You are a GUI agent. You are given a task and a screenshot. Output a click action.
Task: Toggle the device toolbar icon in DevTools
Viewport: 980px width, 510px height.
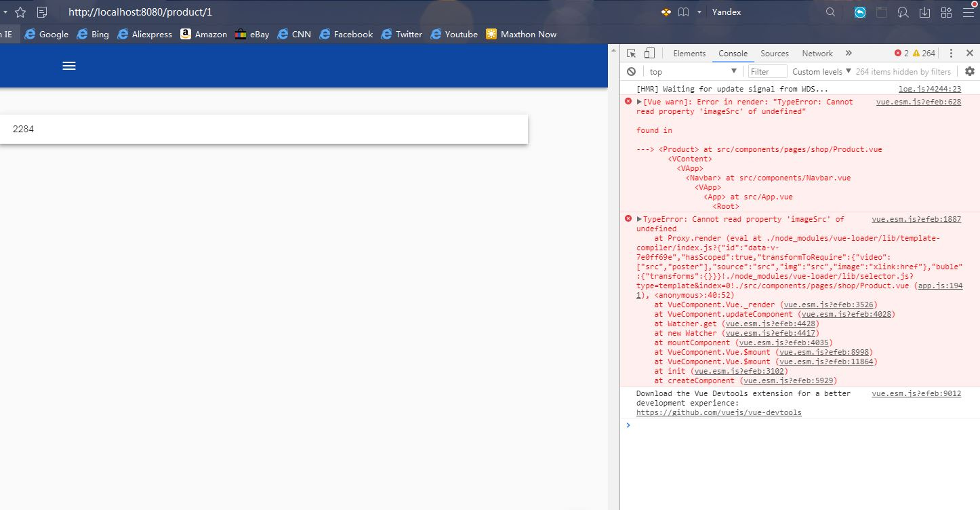[649, 53]
